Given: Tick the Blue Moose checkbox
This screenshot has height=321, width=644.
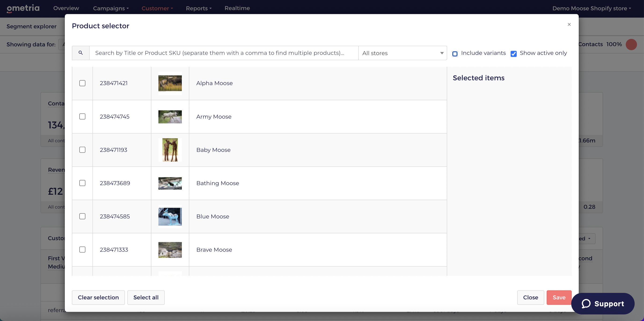Looking at the screenshot, I should (82, 216).
